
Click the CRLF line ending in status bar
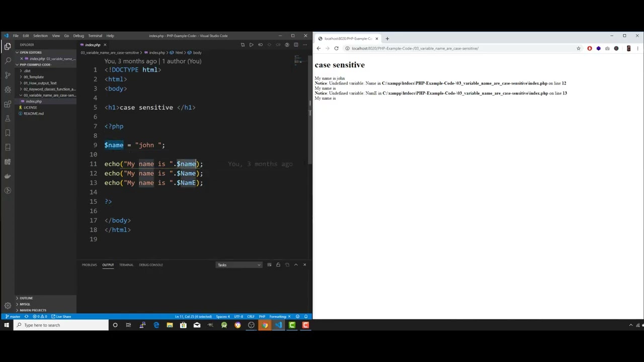[x=251, y=317]
